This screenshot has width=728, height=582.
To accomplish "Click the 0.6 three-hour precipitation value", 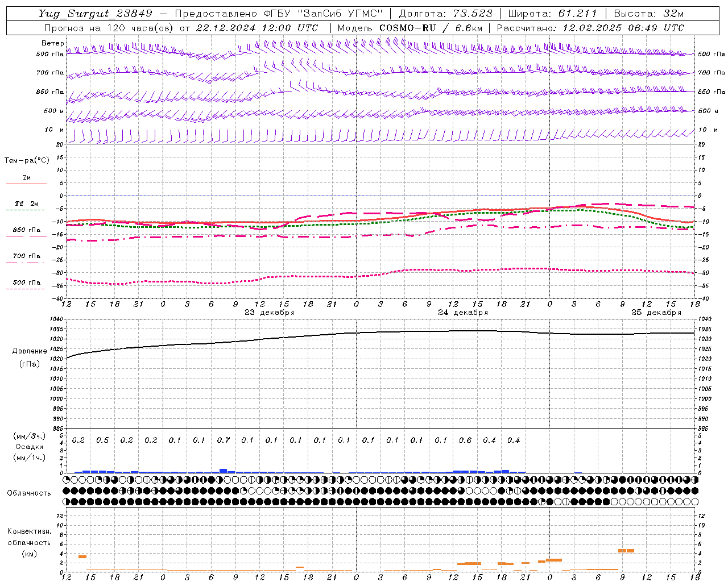I will click(x=465, y=440).
